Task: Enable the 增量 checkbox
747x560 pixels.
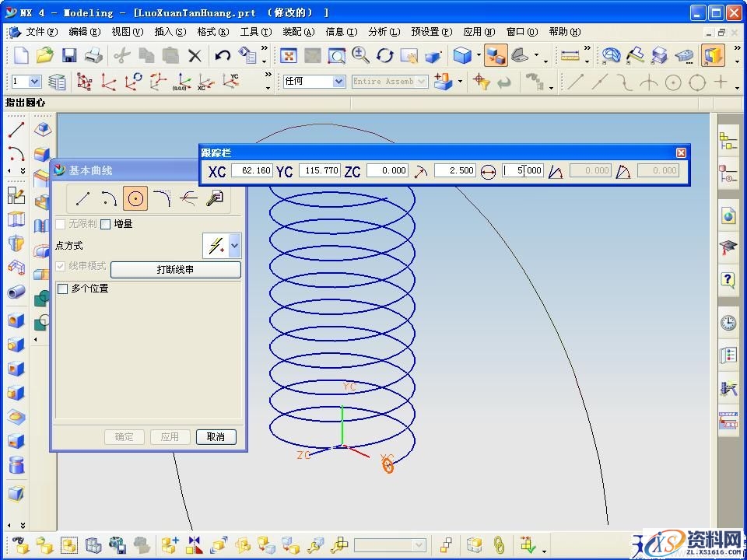Action: 106,224
